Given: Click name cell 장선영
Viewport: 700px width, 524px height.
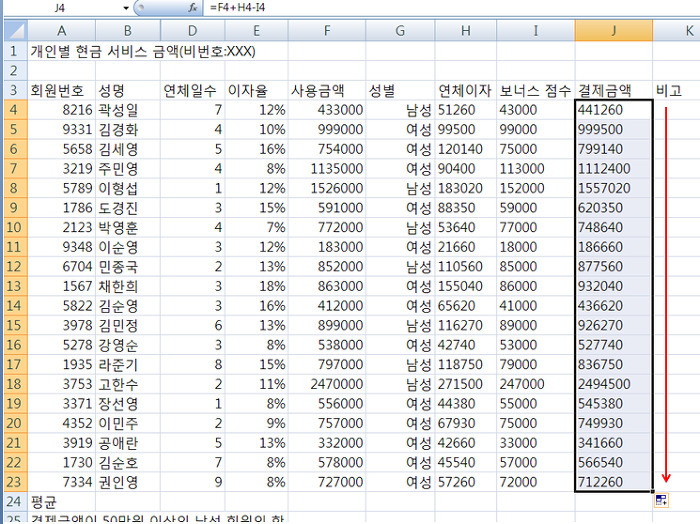Looking at the screenshot, I should (x=128, y=404).
